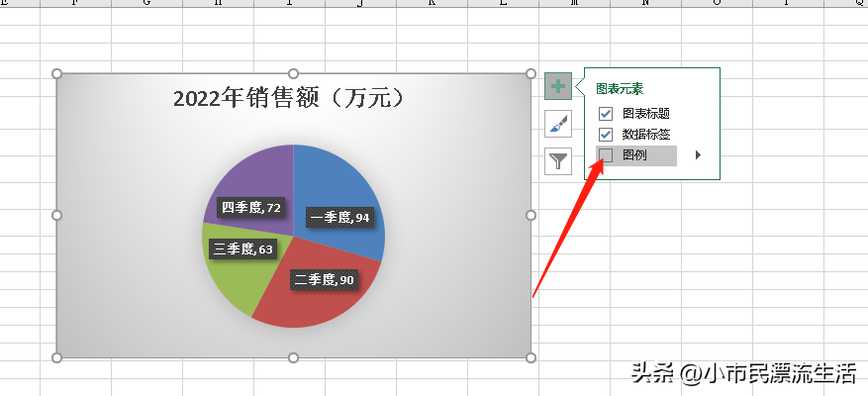Image resolution: width=868 pixels, height=396 pixels.
Task: Click the 图表元素 panel heading
Action: pos(620,89)
